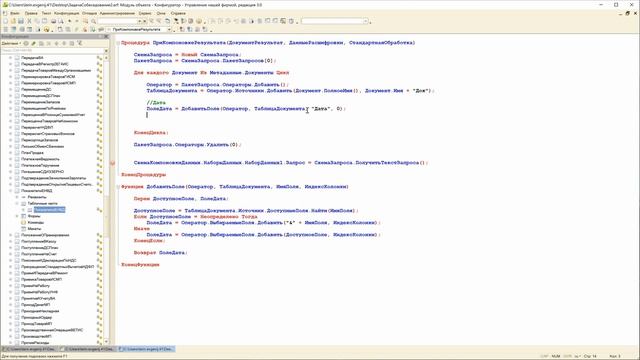
Task: Click the Print preview toolbar icon
Action: 60,21
